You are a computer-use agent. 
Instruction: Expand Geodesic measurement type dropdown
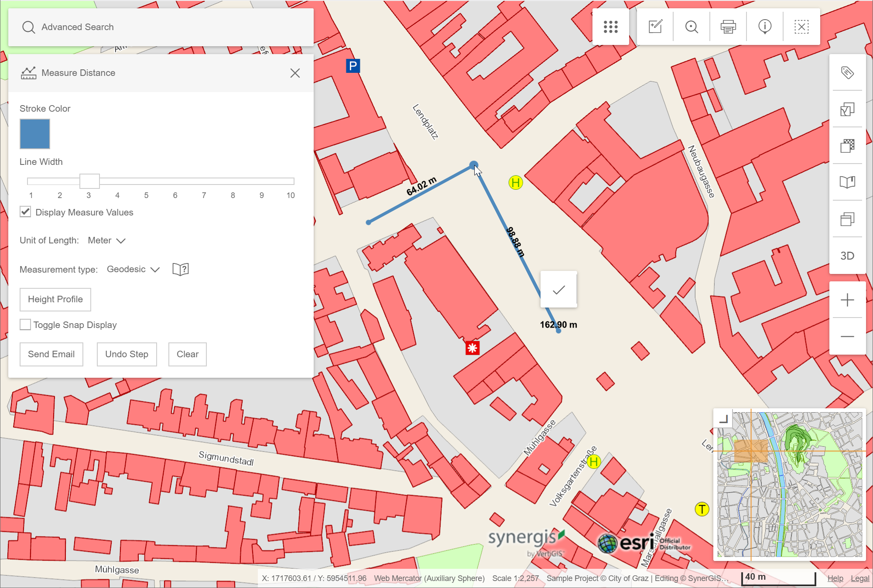point(133,269)
